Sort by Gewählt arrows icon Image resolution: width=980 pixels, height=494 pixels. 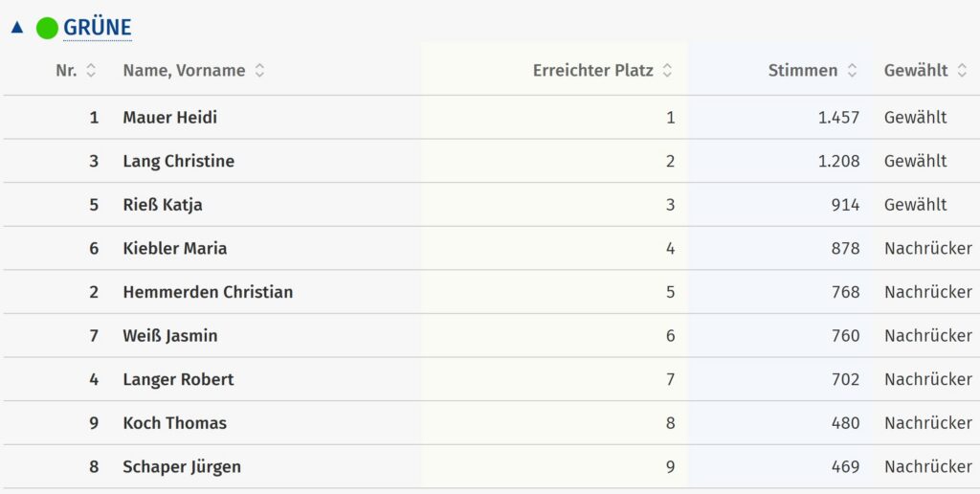pos(962,71)
